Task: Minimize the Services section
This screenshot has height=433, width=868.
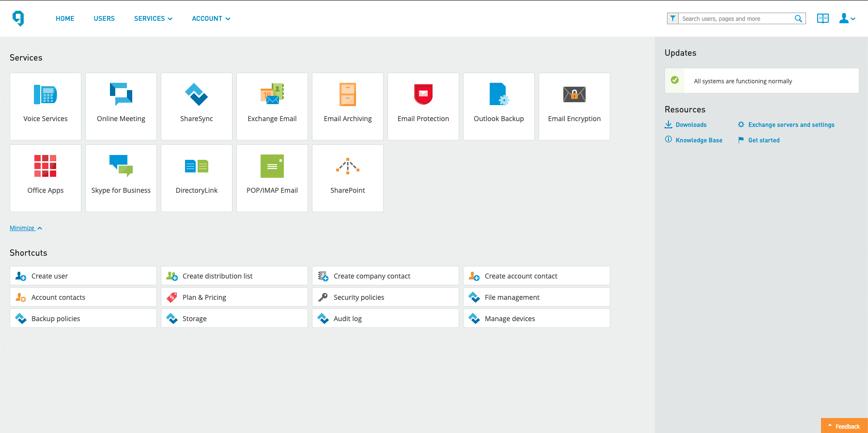Action: 26,228
